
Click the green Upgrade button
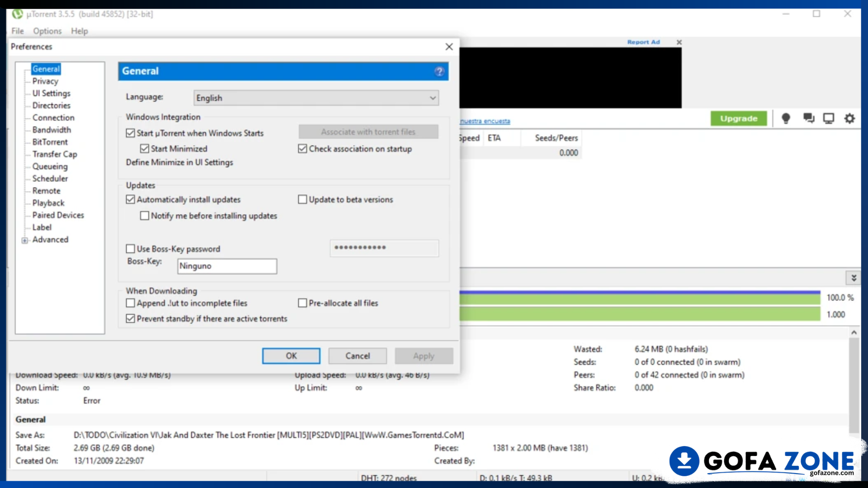coord(739,118)
